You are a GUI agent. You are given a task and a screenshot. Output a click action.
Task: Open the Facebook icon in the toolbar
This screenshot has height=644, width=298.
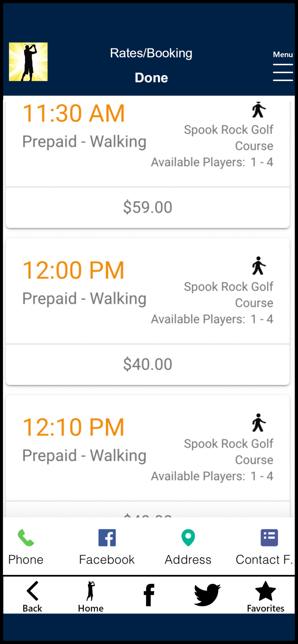click(x=107, y=537)
